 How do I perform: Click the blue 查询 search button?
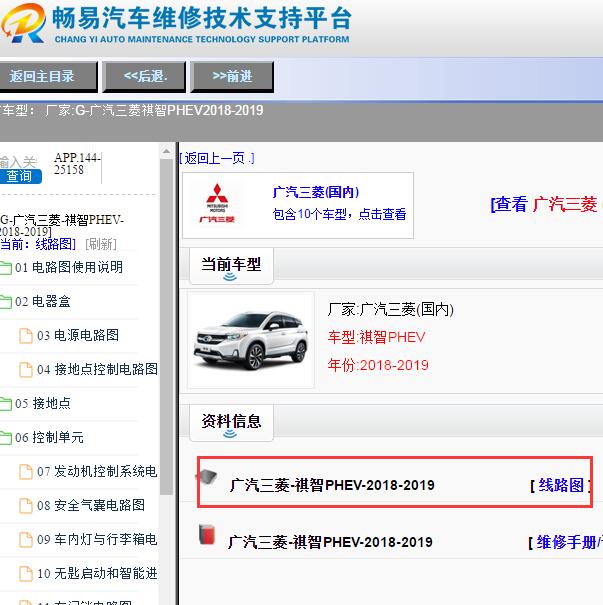point(20,176)
